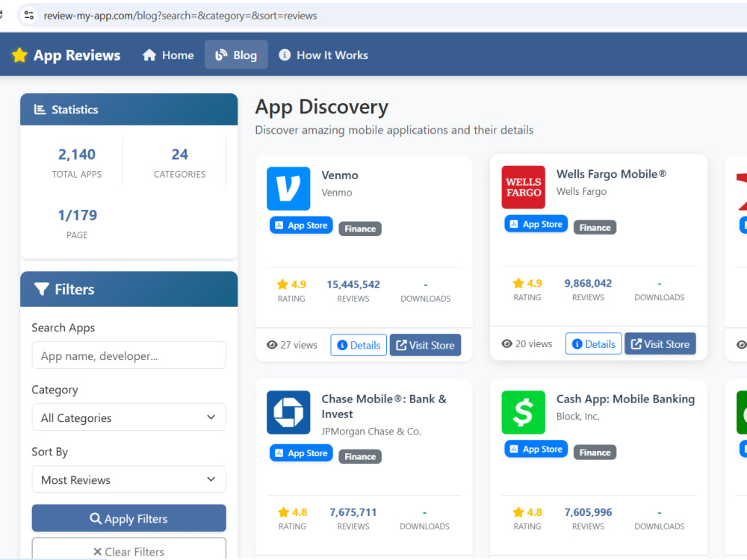
Task: Visit Store for Wells Fargo Mobile
Action: 660,343
